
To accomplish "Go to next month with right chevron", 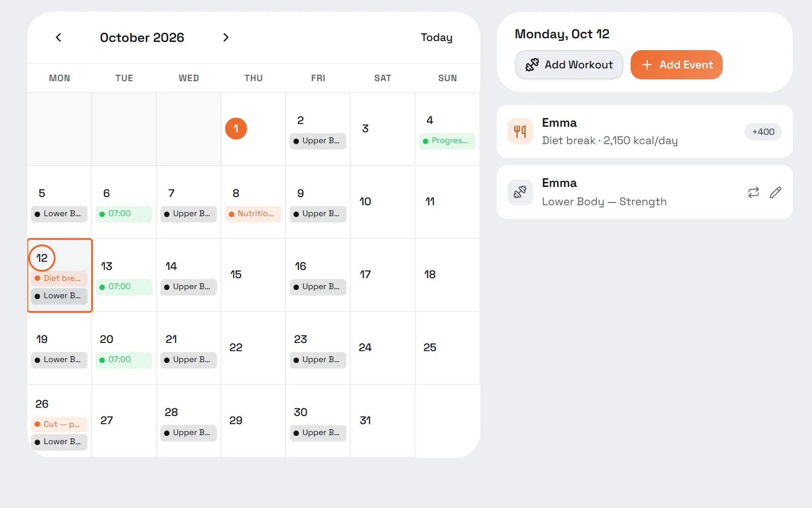I will [226, 38].
